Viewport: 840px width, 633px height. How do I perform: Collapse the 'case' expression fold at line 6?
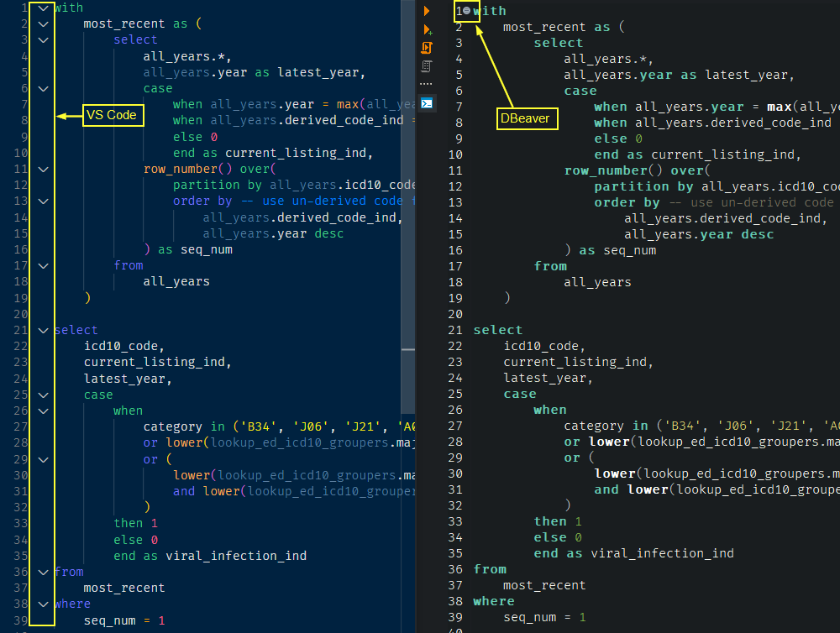(43, 88)
